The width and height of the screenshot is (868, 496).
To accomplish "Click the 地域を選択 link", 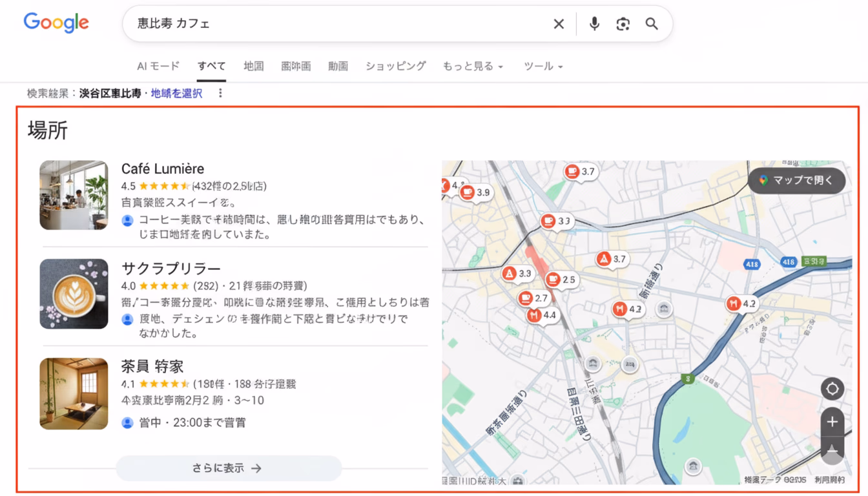I will [x=176, y=93].
